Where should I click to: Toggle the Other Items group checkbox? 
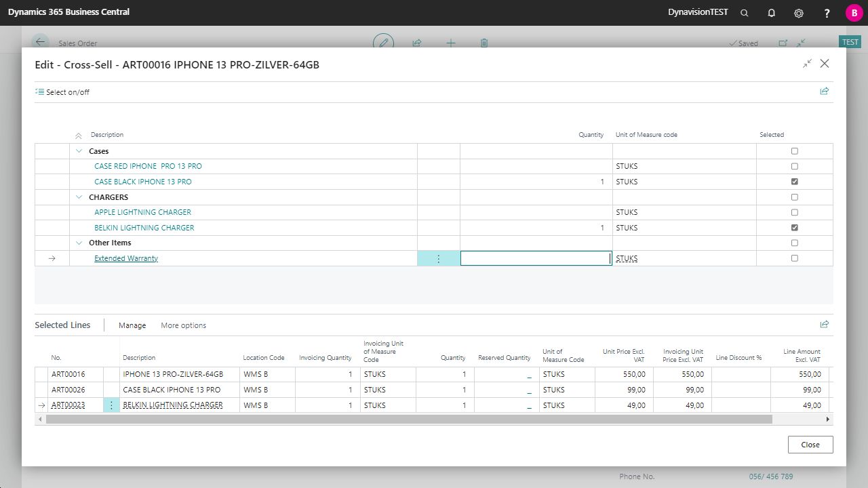pos(795,243)
